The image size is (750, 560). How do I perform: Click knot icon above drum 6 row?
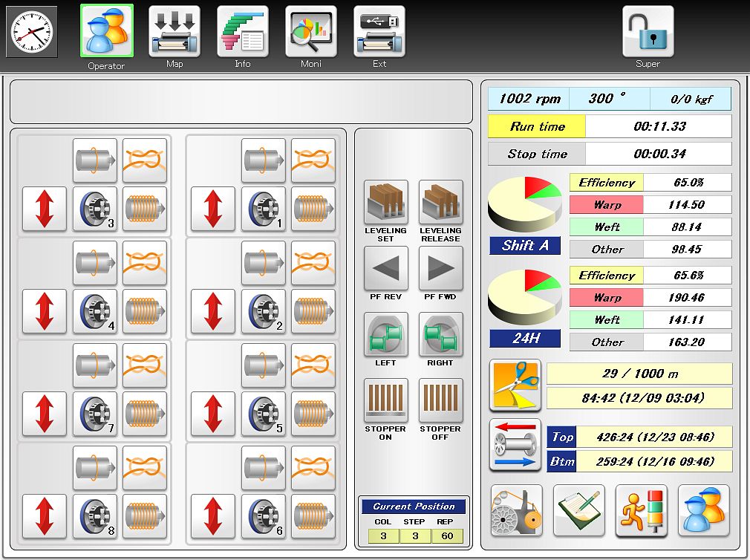click(x=313, y=468)
